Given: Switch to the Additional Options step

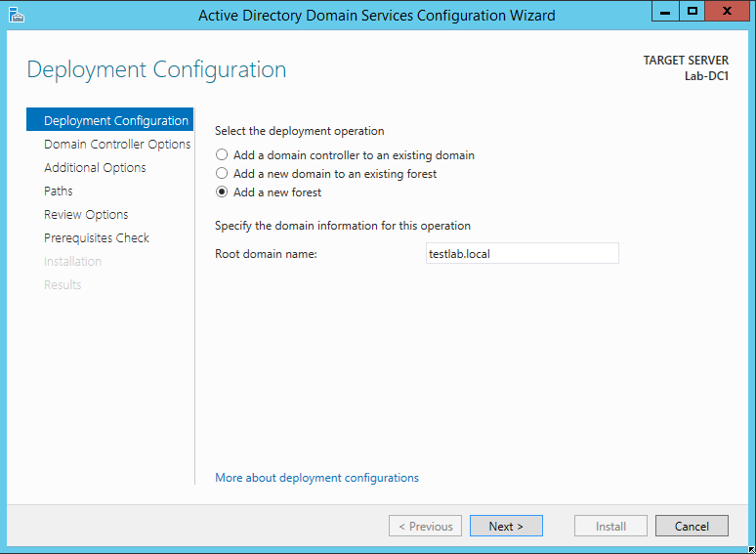Looking at the screenshot, I should pyautogui.click(x=95, y=168).
